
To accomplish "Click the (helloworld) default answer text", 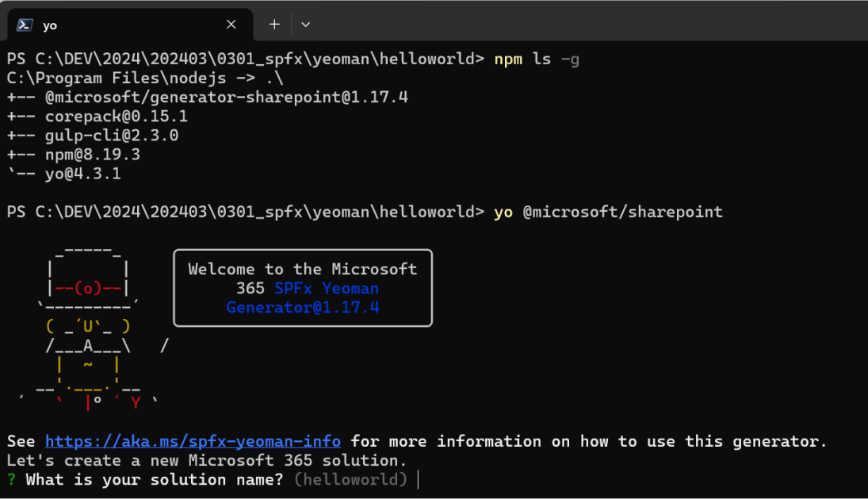I will [350, 480].
